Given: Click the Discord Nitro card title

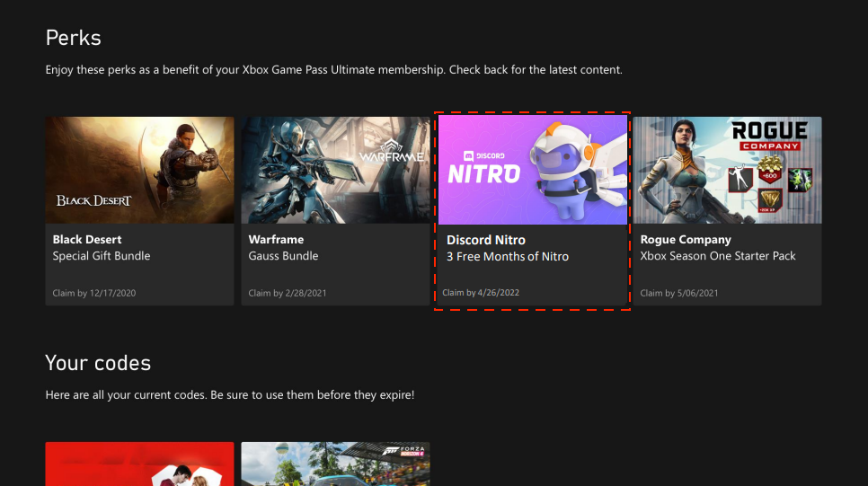Looking at the screenshot, I should point(485,240).
